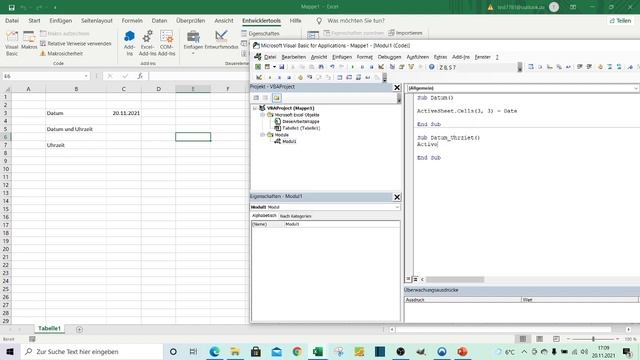The width and height of the screenshot is (640, 360).
Task: Open Project Explorer icon in VBA toolbar
Action: tap(392, 67)
